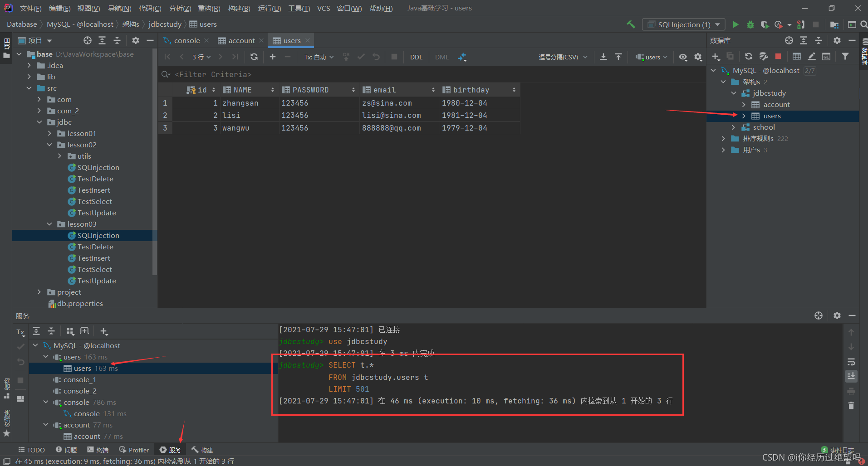Image resolution: width=868 pixels, height=466 pixels.
Task: Open the 终端 terminal tool window
Action: [x=98, y=450]
